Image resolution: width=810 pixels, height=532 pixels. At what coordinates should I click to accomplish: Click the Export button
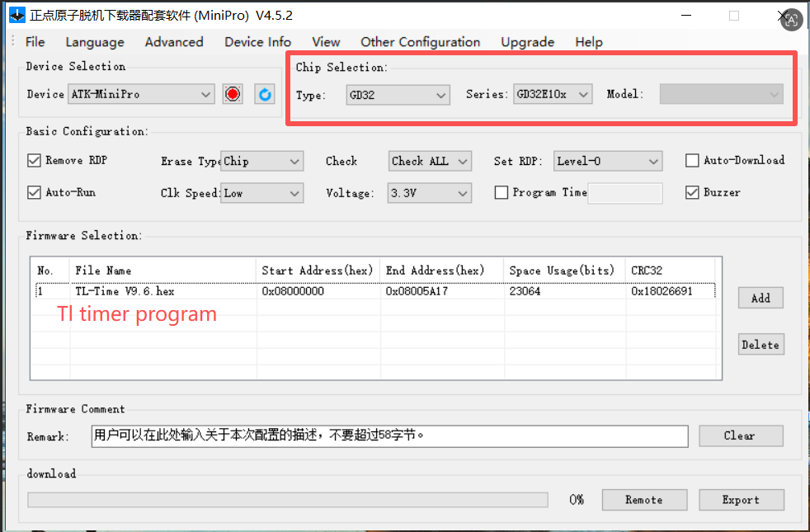(x=742, y=500)
